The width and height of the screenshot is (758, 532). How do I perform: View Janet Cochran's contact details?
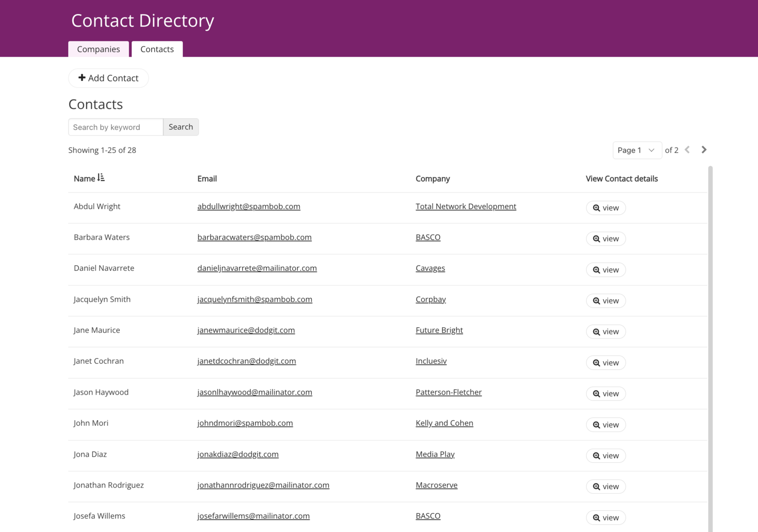pos(605,363)
